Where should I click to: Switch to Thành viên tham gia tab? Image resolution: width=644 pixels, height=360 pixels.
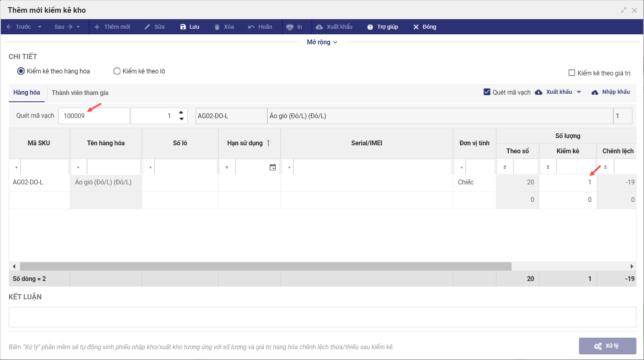[x=80, y=93]
